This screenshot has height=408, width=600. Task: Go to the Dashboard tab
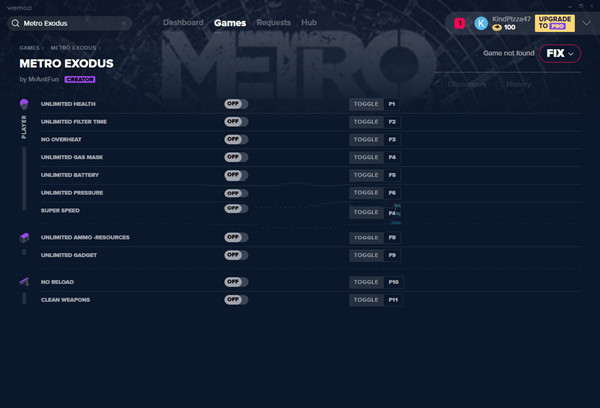[x=183, y=22]
